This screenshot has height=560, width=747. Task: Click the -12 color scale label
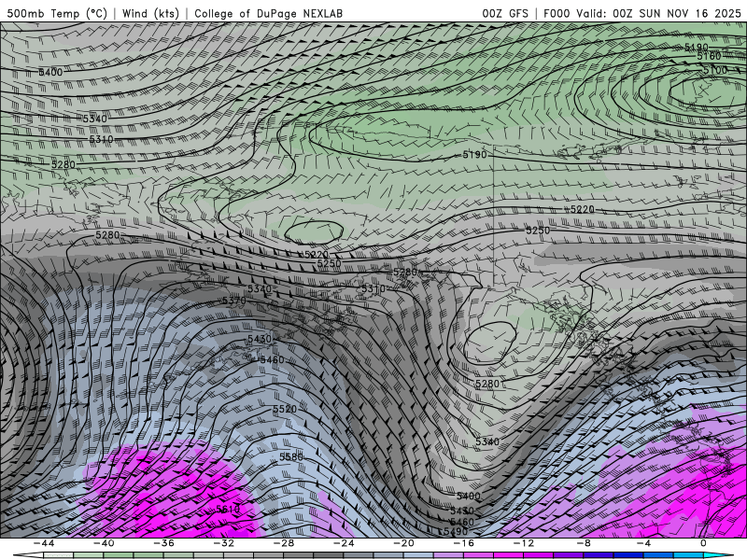pos(524,543)
